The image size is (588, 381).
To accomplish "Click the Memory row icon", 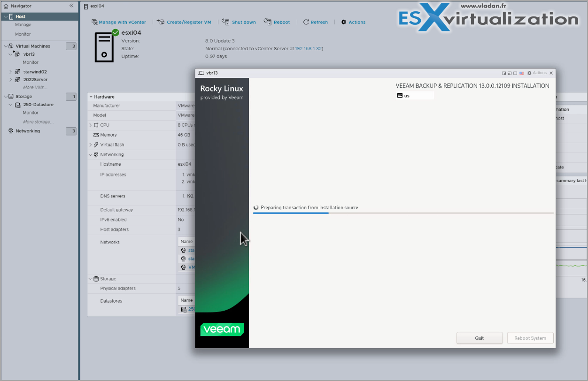I will (96, 135).
